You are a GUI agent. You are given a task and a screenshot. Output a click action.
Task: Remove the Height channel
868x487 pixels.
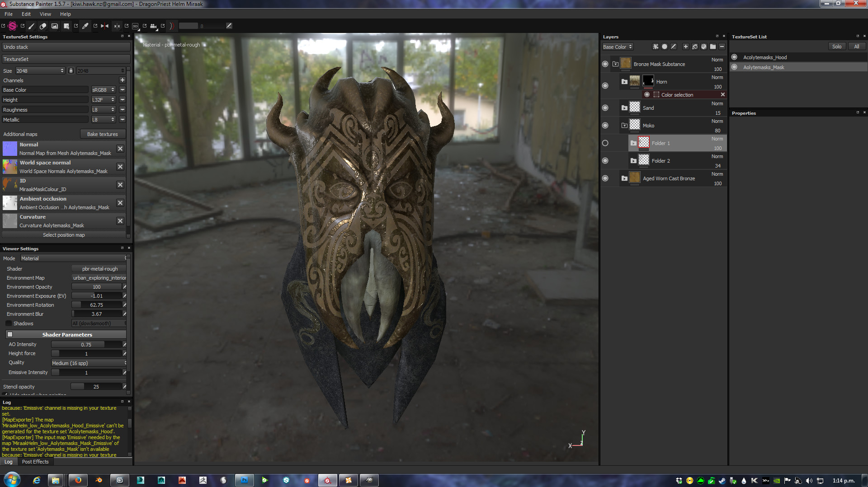pos(123,99)
